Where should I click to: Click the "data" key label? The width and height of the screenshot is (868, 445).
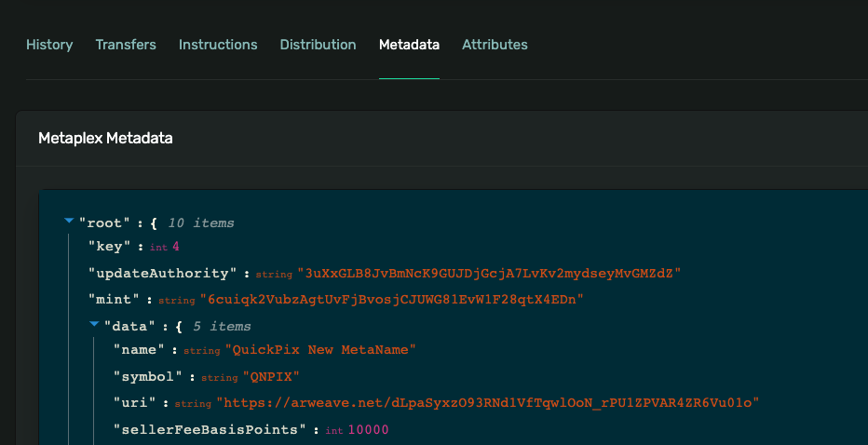[x=129, y=327]
